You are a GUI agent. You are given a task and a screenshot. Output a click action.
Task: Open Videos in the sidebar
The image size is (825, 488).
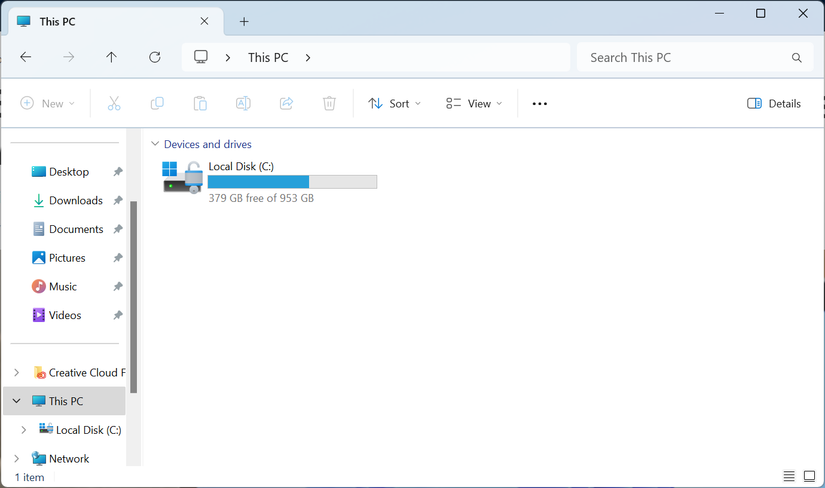[x=65, y=315]
